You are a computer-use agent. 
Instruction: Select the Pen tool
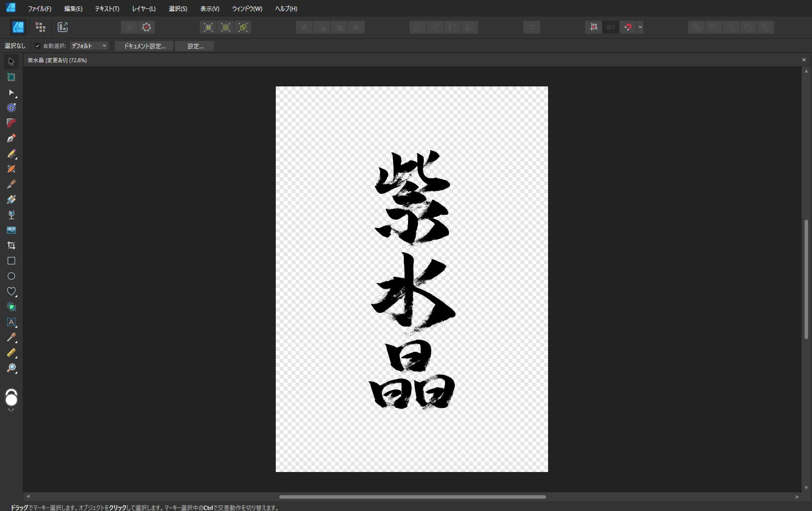[x=11, y=138]
